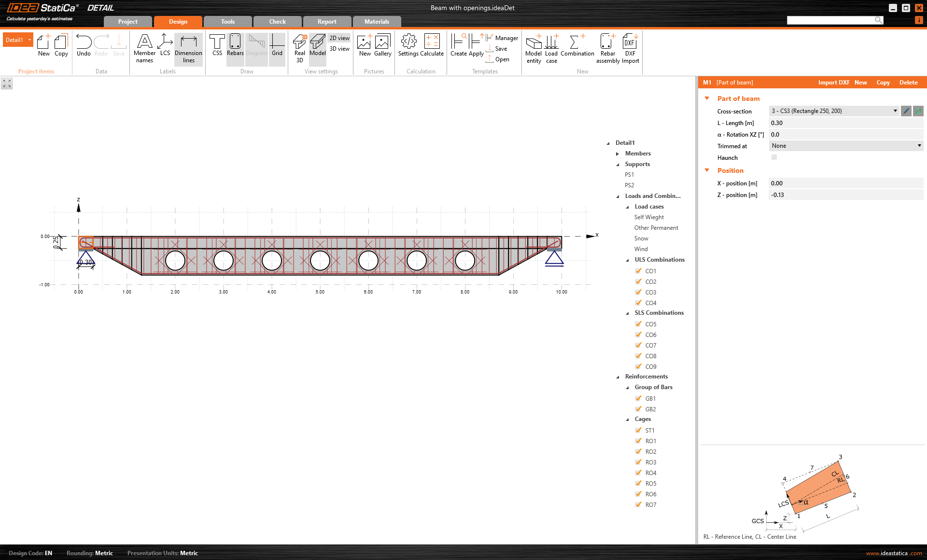This screenshot has height=560, width=927.
Task: Expand the Members tree node
Action: (618, 154)
